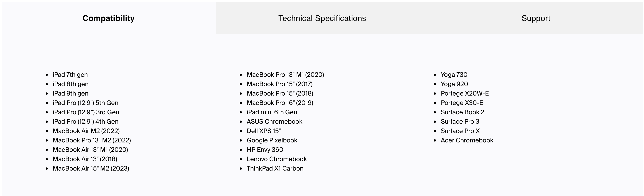This screenshot has width=644, height=196.
Task: Click the iPad mini 6th Gen entry
Action: pyautogui.click(x=272, y=112)
